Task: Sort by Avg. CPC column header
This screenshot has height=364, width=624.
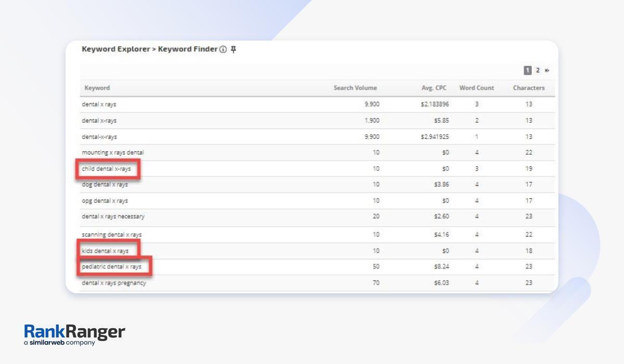Action: pyautogui.click(x=434, y=88)
